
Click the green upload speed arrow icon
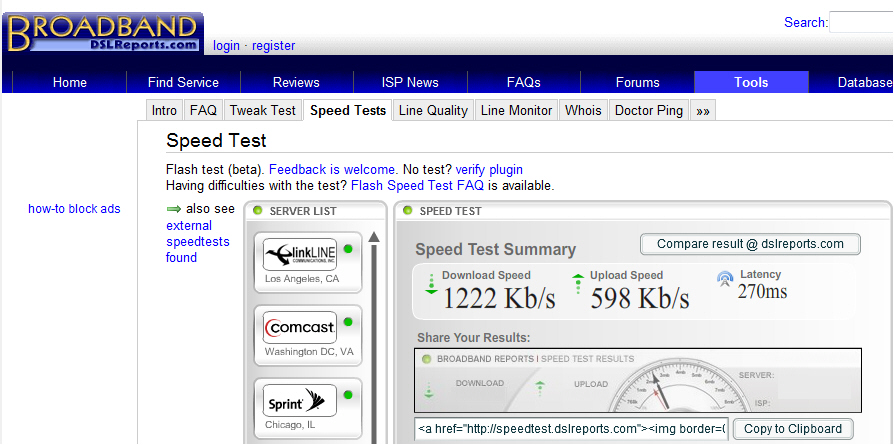tap(578, 285)
